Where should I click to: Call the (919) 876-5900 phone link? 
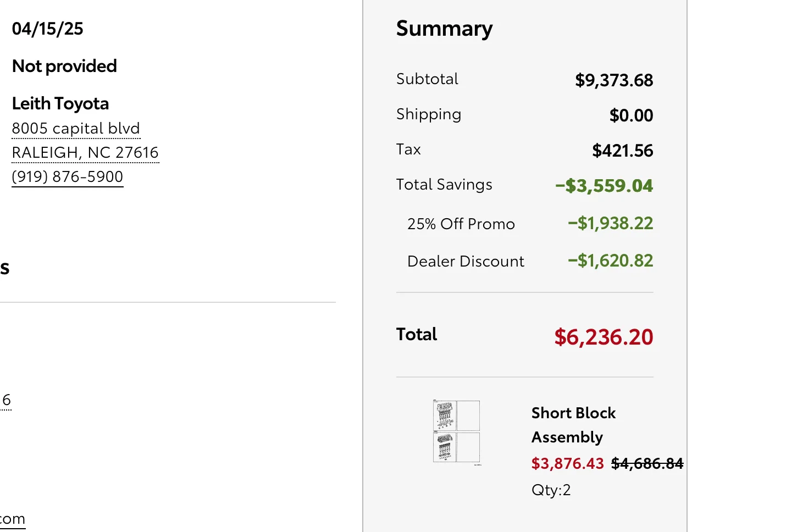(x=68, y=177)
